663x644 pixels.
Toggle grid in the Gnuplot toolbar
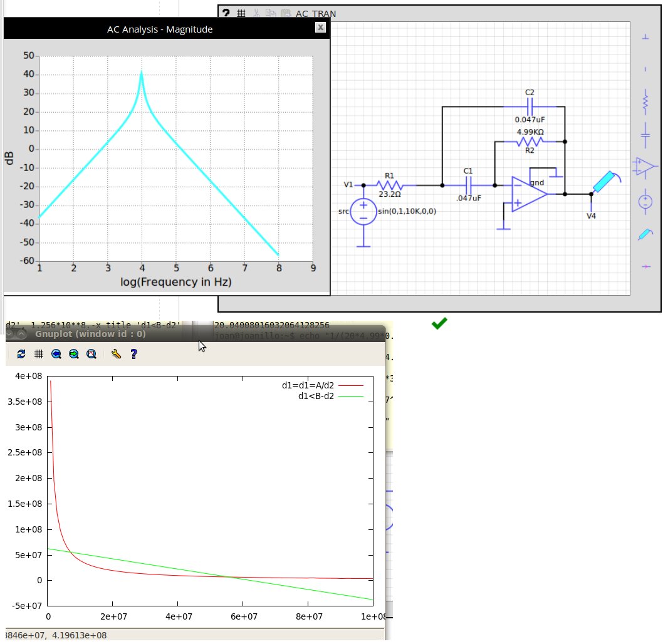[x=38, y=354]
